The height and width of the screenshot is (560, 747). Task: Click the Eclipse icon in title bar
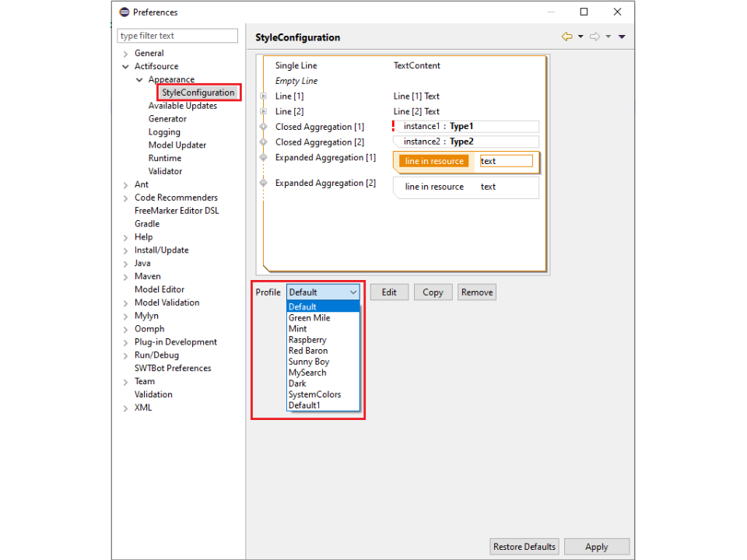point(124,12)
